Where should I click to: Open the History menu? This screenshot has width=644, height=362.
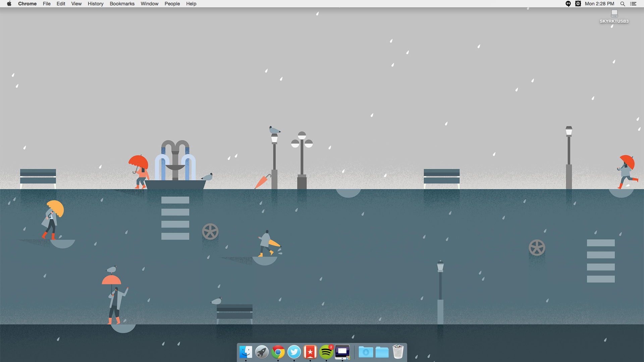96,4
